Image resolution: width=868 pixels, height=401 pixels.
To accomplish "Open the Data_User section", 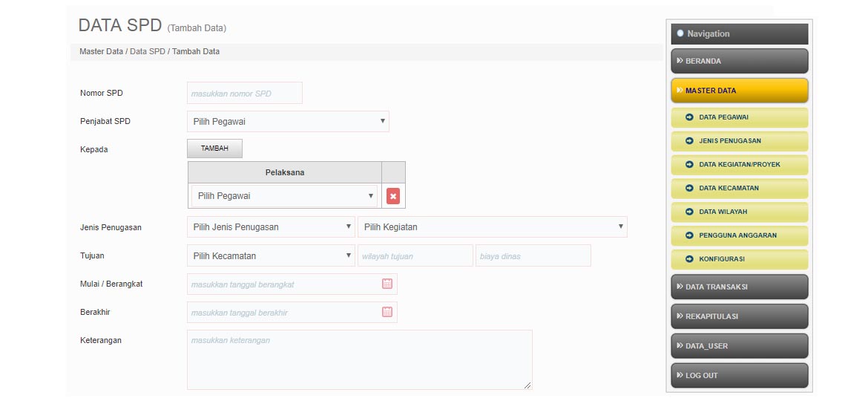I will 740,345.
